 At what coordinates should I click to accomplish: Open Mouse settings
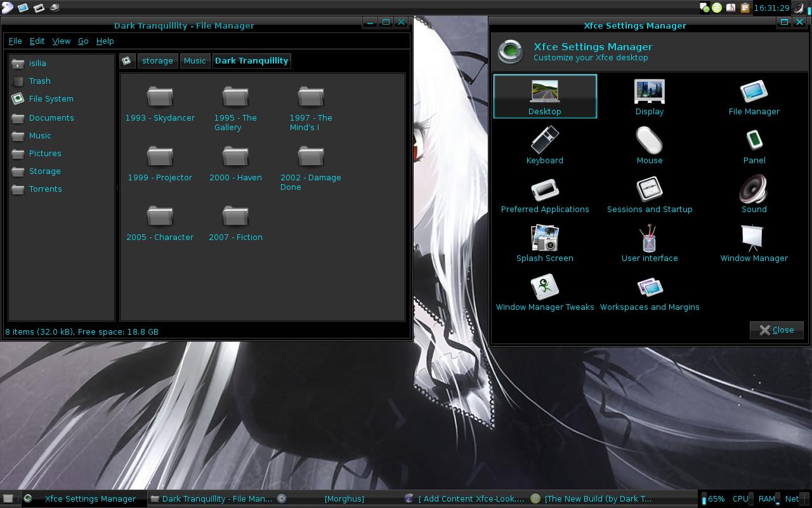[x=650, y=145]
